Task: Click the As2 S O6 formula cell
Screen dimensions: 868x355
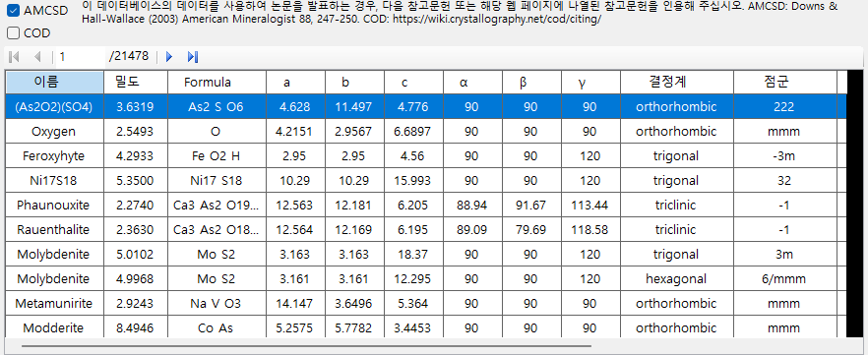Action: (x=217, y=107)
